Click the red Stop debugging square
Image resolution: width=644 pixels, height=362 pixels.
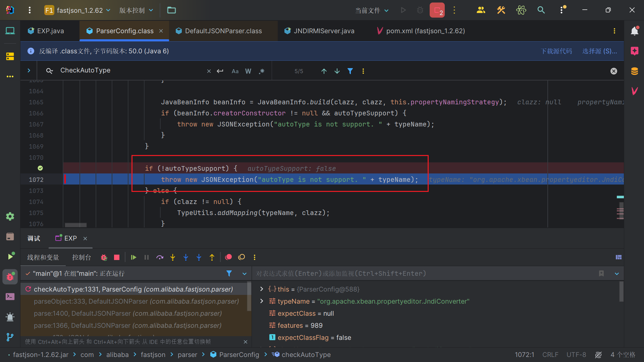coord(117,257)
